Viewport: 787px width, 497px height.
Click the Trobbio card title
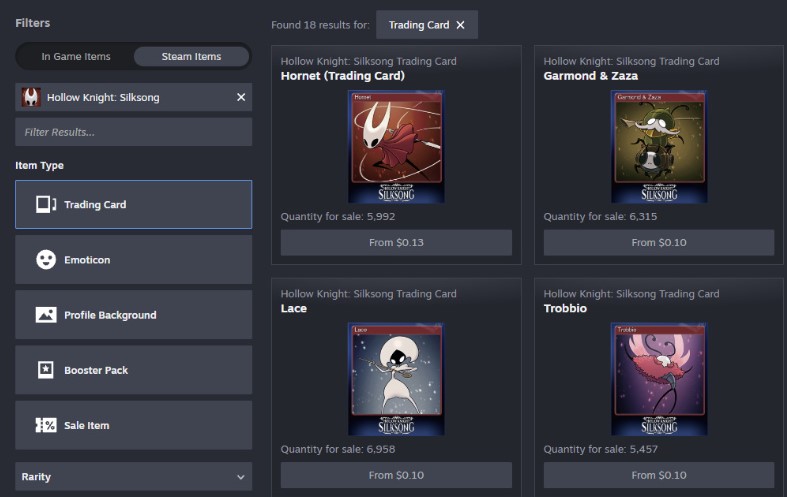coord(565,308)
